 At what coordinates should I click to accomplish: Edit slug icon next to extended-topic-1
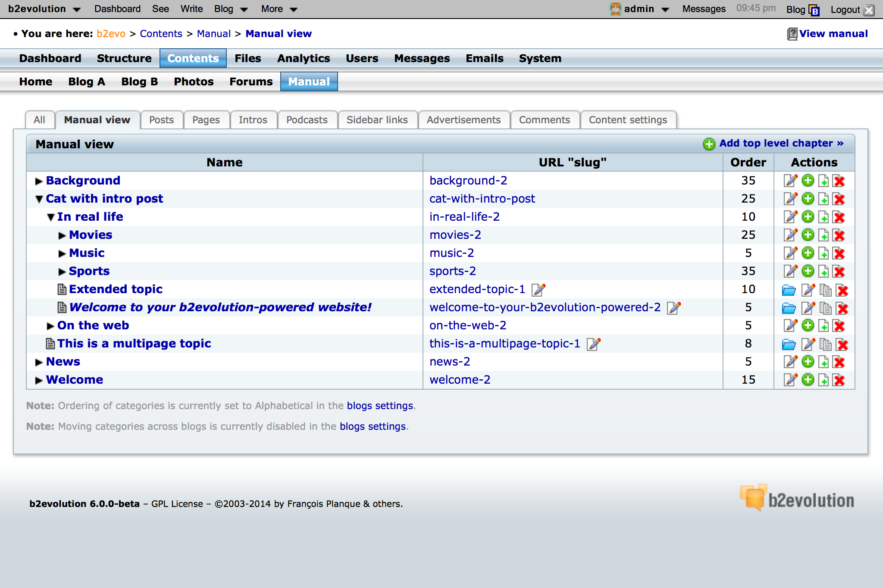click(539, 290)
